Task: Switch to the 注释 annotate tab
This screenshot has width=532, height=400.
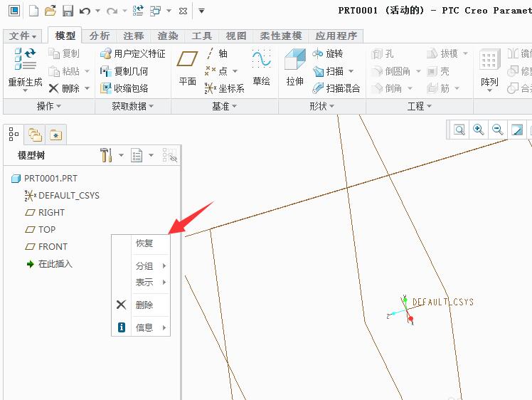Action: 133,36
